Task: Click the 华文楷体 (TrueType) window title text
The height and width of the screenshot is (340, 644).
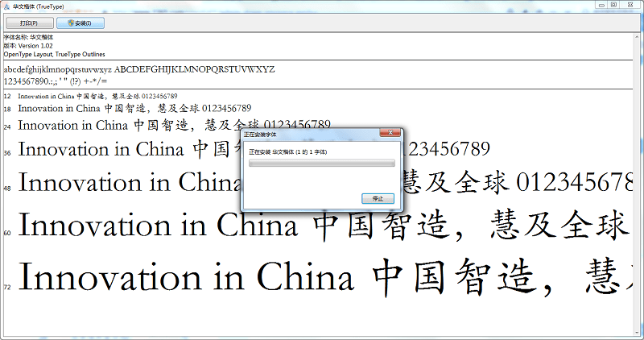Action: click(39, 6)
